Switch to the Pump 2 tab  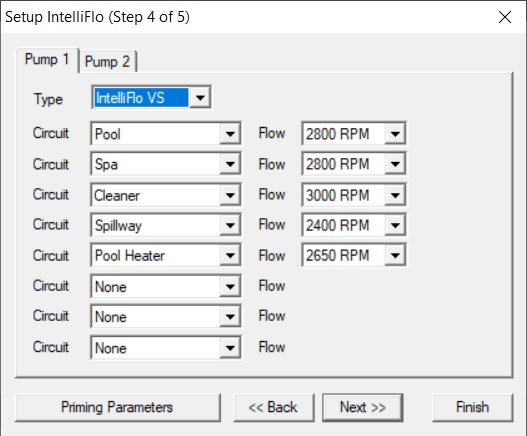(x=108, y=62)
